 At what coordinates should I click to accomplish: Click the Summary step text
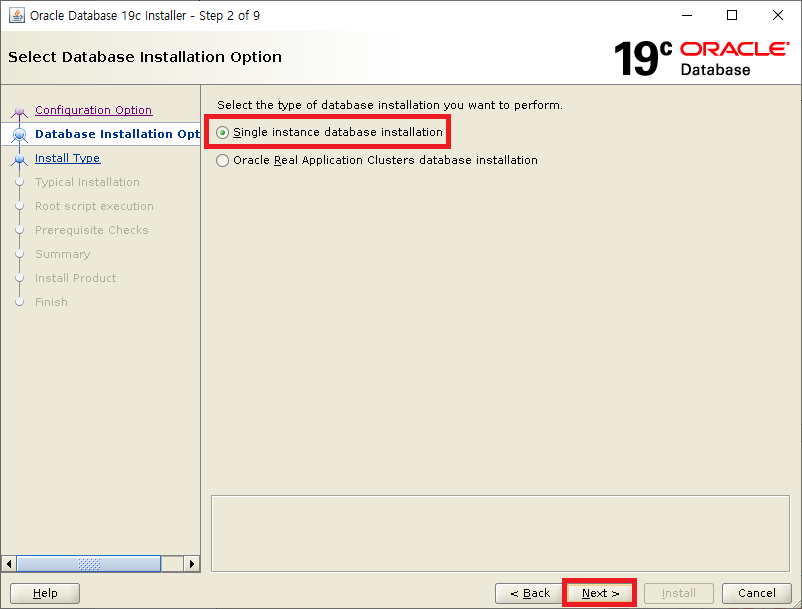(x=62, y=254)
